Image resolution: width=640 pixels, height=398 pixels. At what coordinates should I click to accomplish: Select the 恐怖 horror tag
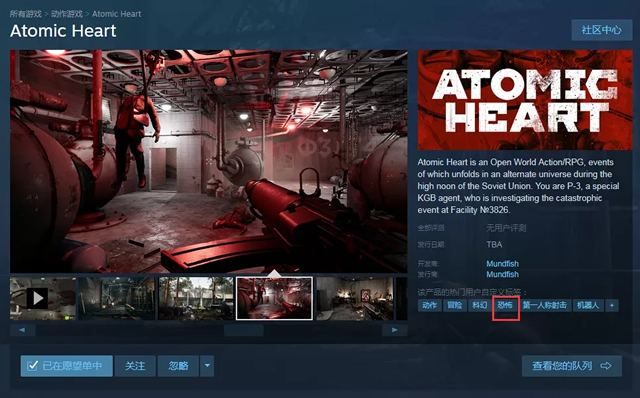[x=505, y=305]
